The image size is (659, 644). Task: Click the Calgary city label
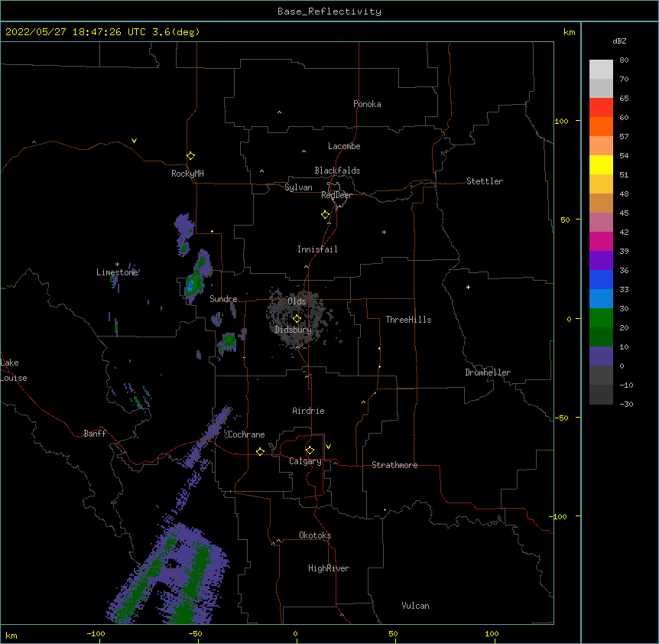pyautogui.click(x=305, y=461)
